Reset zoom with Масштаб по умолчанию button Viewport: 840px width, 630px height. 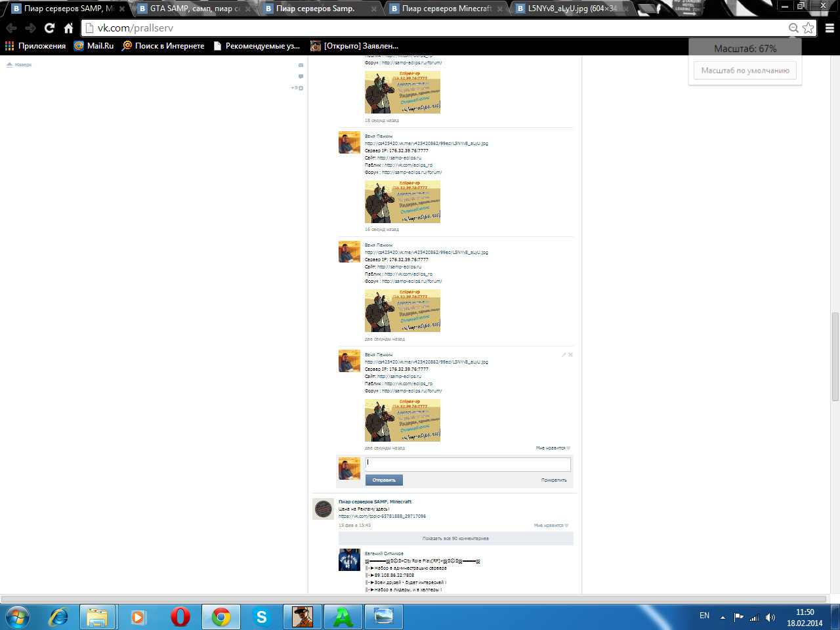coord(745,70)
